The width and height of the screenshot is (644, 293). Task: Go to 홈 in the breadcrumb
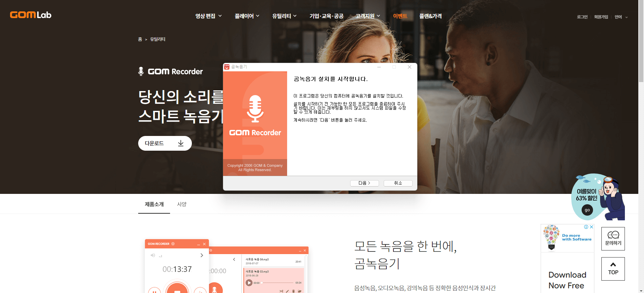[140, 39]
